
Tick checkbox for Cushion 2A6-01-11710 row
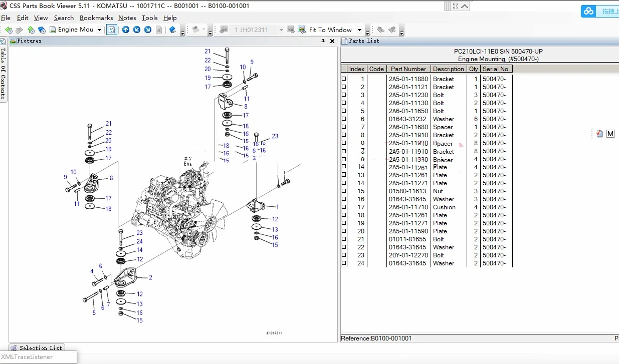(x=344, y=207)
